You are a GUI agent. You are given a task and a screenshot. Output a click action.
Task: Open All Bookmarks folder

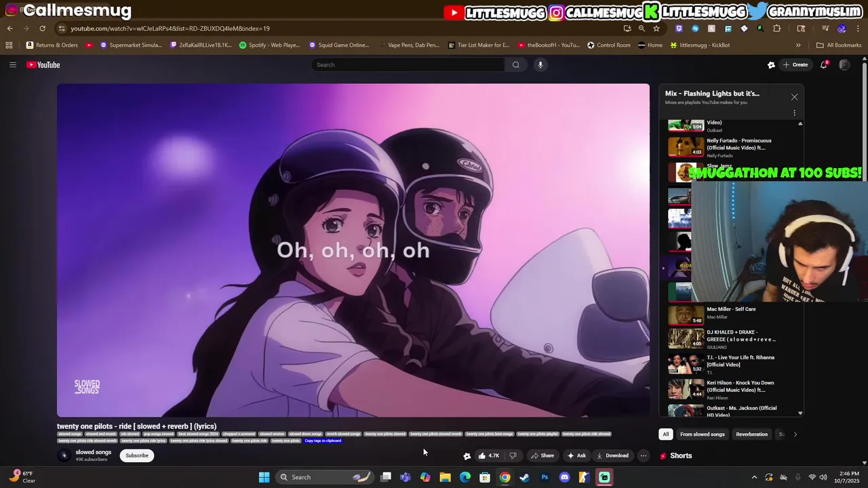839,45
